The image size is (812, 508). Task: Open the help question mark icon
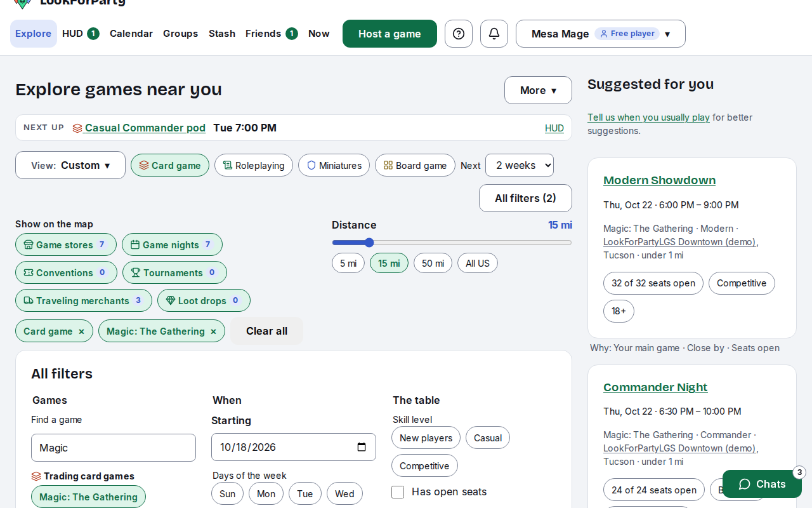point(459,34)
